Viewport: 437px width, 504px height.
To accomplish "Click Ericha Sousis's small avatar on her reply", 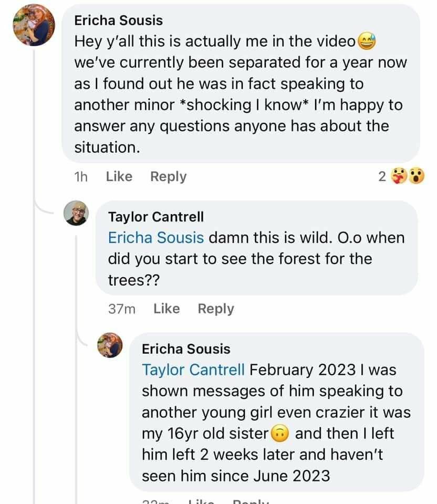I will [x=110, y=345].
